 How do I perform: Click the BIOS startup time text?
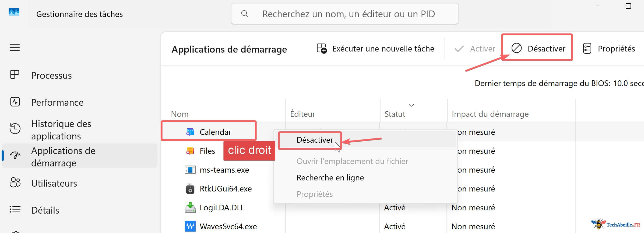[x=559, y=83]
